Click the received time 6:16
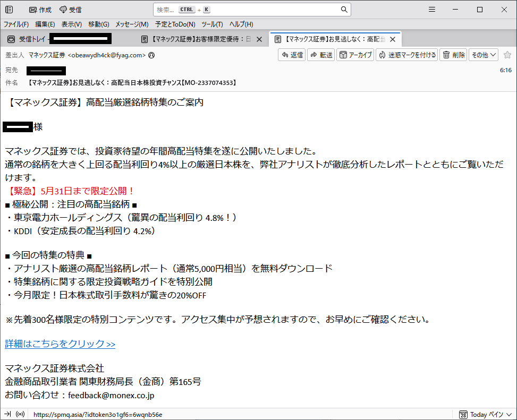Image resolution: width=517 pixels, height=420 pixels. 505,70
